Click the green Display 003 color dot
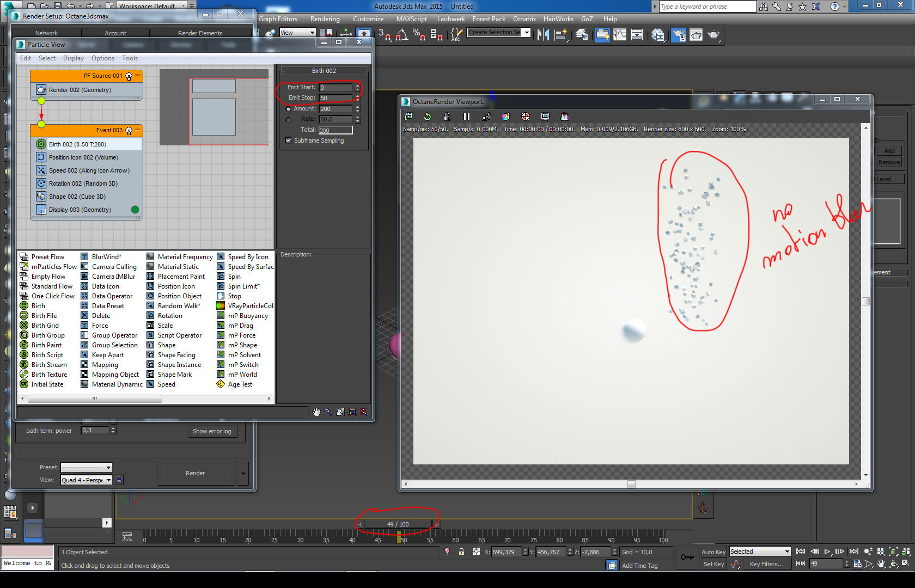 (135, 210)
